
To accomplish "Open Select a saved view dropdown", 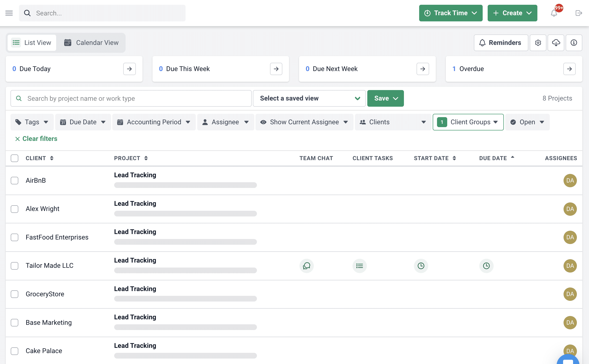I will click(309, 98).
